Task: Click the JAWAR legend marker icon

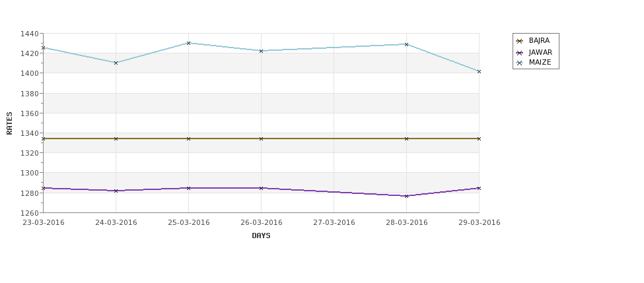Action: [x=520, y=53]
